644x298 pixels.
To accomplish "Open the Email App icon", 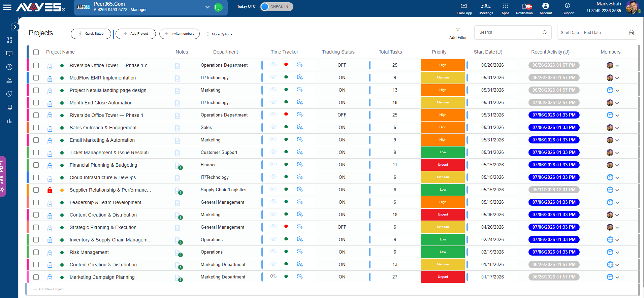I will coord(464,6).
